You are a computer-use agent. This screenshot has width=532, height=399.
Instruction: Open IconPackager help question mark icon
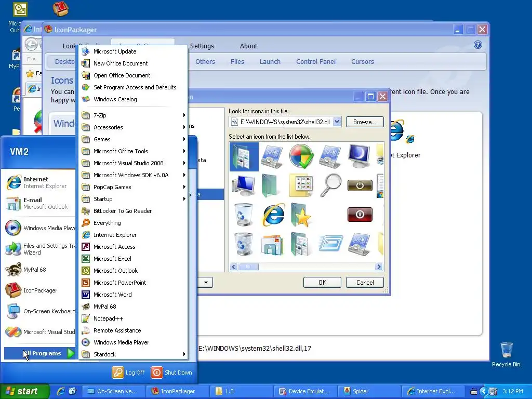coord(478,45)
